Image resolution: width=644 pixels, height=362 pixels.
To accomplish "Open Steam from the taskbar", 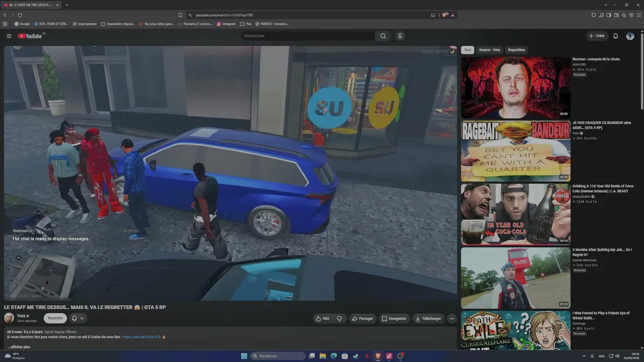I will pos(356,356).
